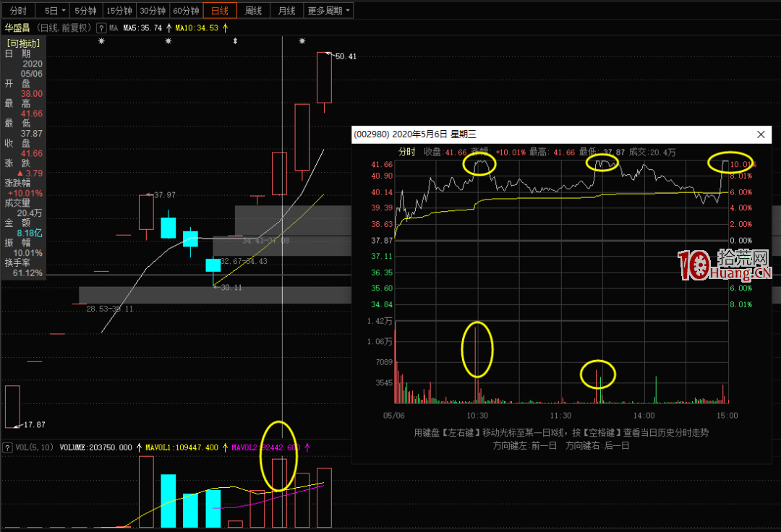Click the 37.87 baseline price label in popup
781x532 pixels.
coord(382,241)
